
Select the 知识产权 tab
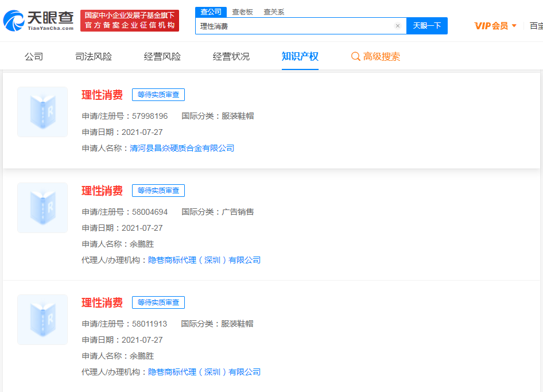click(300, 56)
